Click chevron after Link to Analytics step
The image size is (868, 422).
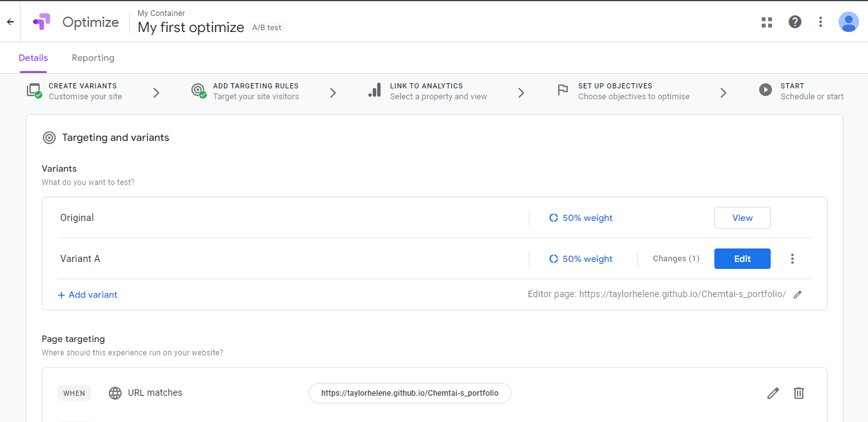(x=521, y=93)
